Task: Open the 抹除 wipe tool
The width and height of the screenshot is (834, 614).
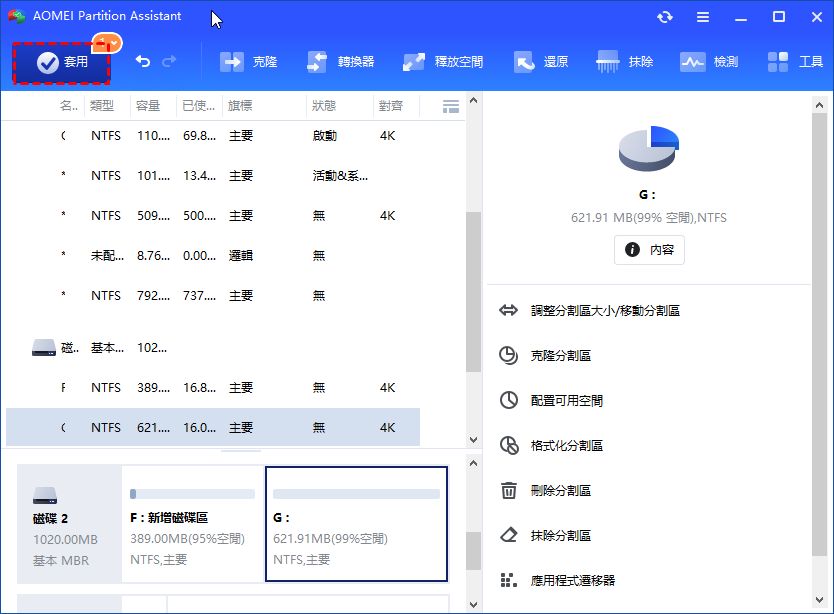Action: click(x=624, y=62)
